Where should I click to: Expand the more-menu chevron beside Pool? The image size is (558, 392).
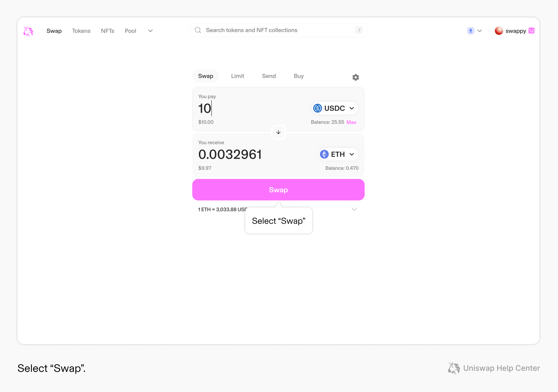click(x=150, y=31)
